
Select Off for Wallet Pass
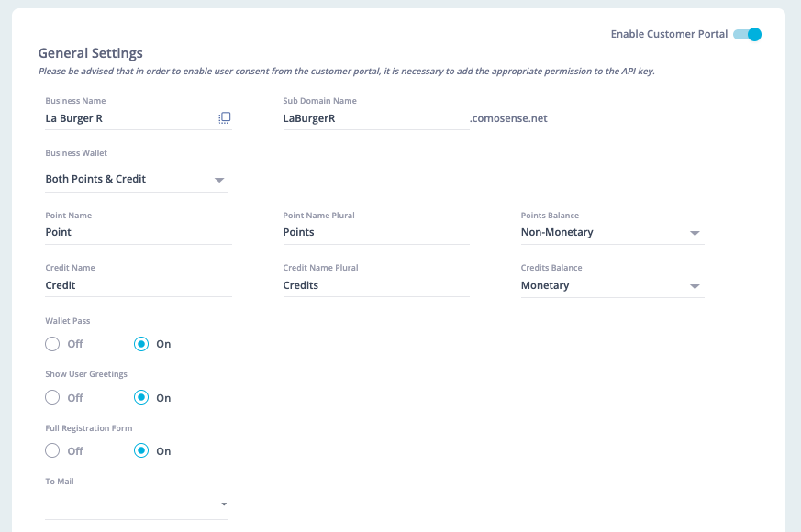(x=52, y=344)
